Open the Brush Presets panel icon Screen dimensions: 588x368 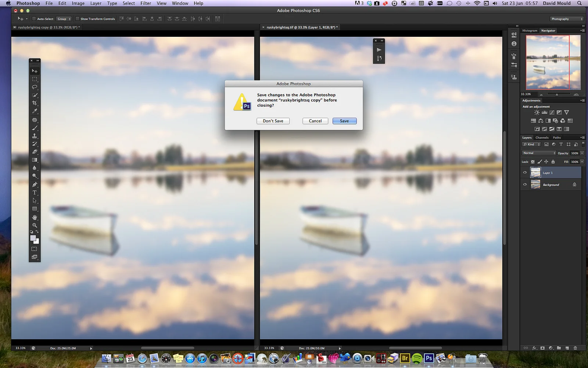click(x=514, y=65)
